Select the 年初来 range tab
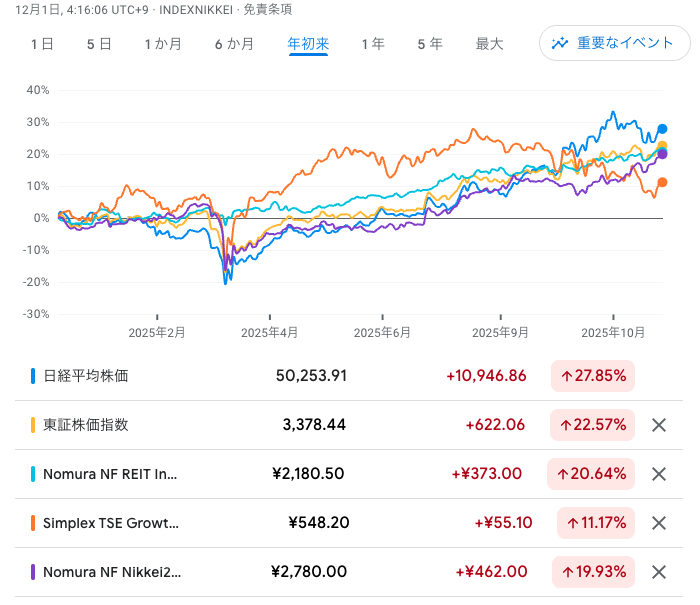 (x=308, y=44)
